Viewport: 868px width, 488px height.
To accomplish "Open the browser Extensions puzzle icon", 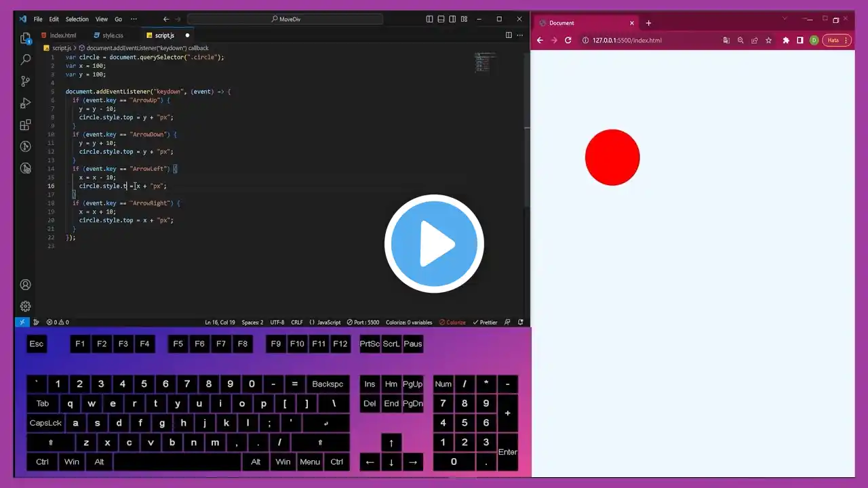I will [786, 40].
